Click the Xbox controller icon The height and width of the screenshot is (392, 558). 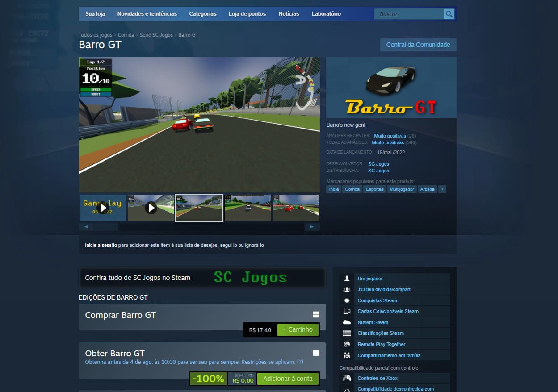347,378
